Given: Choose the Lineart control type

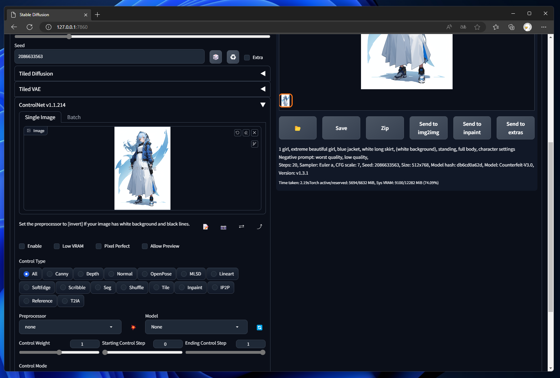Looking at the screenshot, I should click(x=222, y=274).
